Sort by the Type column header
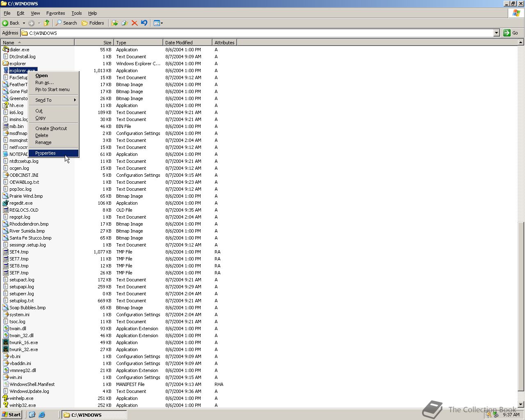Image resolution: width=525 pixels, height=420 pixels. pos(138,43)
